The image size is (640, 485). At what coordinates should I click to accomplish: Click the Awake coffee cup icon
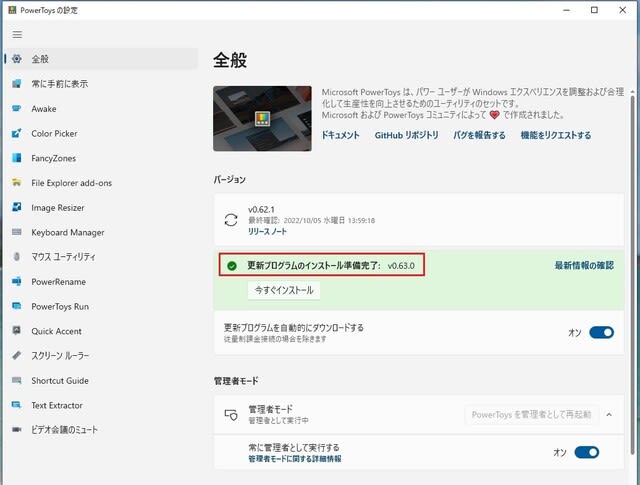click(17, 109)
